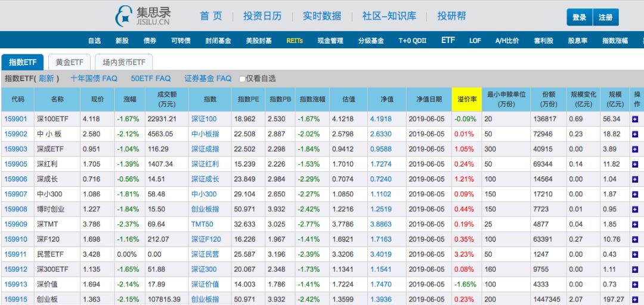The width and height of the screenshot is (644, 305).
Task: Add 159907 via its plus icon
Action: [635, 194]
